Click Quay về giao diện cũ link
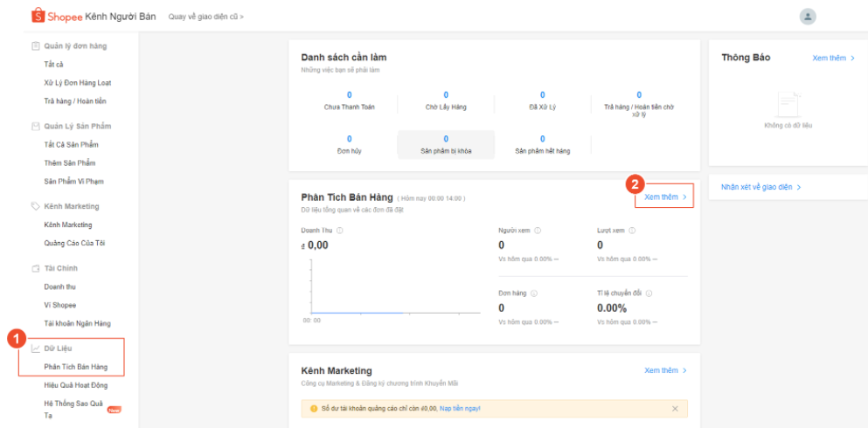The height and width of the screenshot is (435, 868). (206, 17)
